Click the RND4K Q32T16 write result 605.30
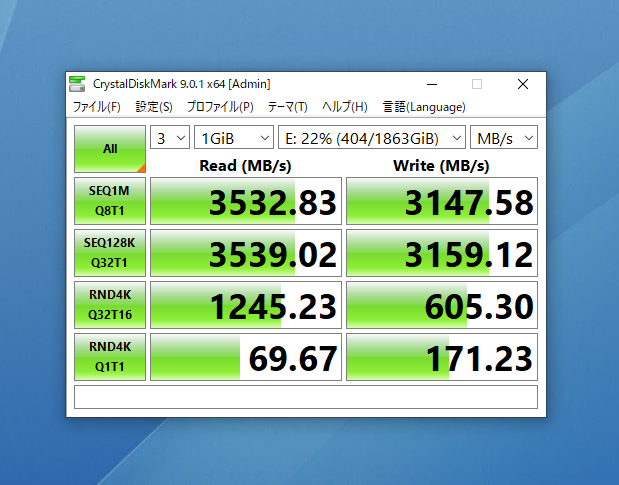This screenshot has height=485, width=619. click(442, 305)
